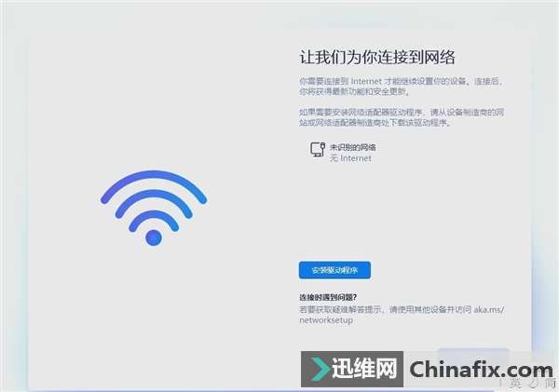Click the 连接时遇到问题? heading
This screenshot has height=392, width=559.
pos(328,297)
